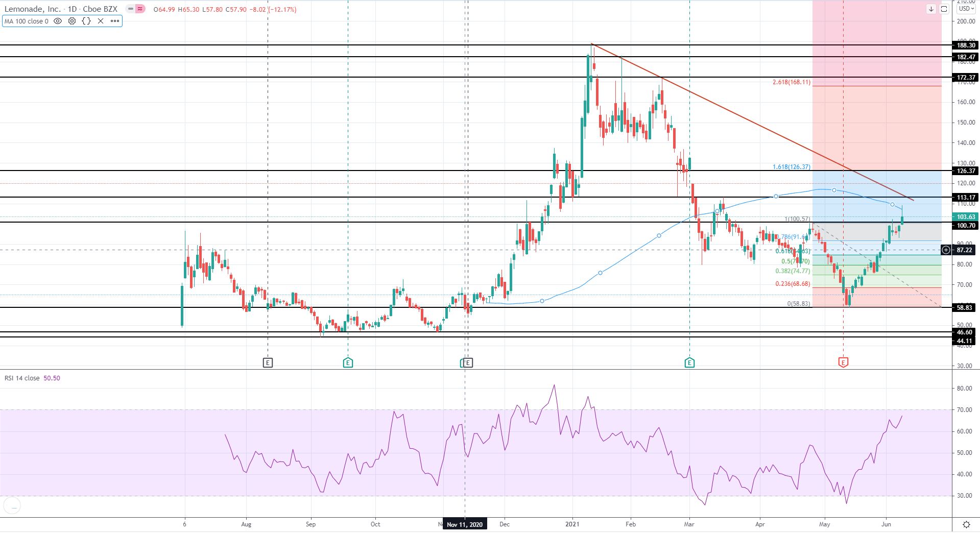Select the red descending trend line
Viewport: 980px width, 533px height.
pos(752,122)
